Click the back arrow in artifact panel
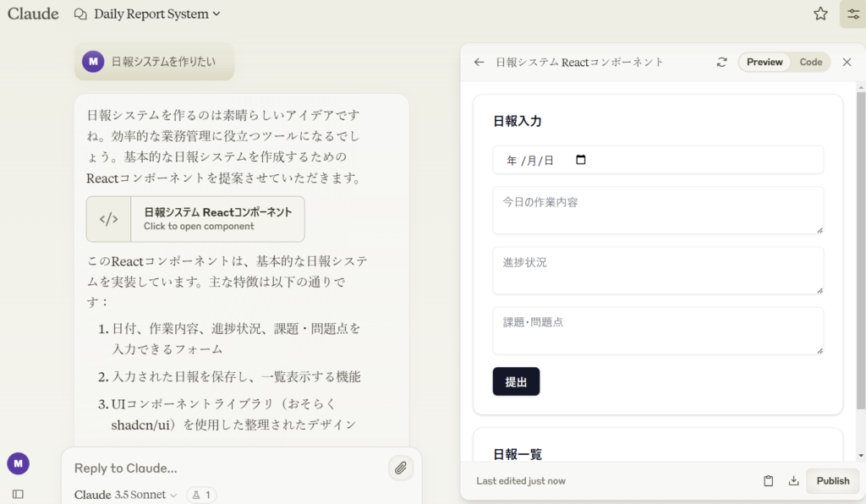 pos(480,63)
